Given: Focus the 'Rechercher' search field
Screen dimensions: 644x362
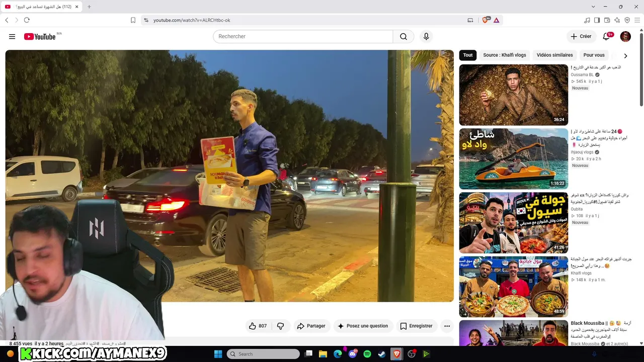Looking at the screenshot, I should click(x=303, y=36).
